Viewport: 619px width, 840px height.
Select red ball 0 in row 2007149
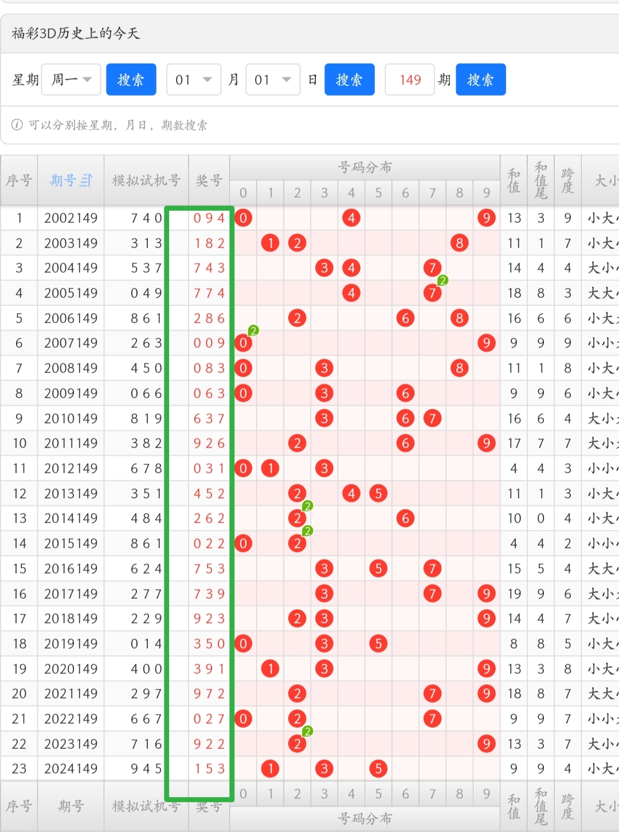pos(243,343)
